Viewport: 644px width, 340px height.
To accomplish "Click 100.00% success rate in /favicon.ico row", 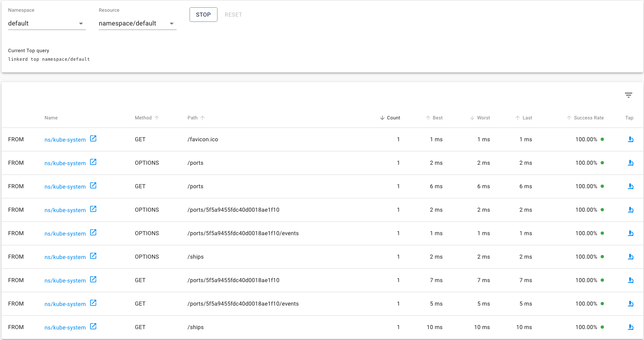I will coord(586,139).
